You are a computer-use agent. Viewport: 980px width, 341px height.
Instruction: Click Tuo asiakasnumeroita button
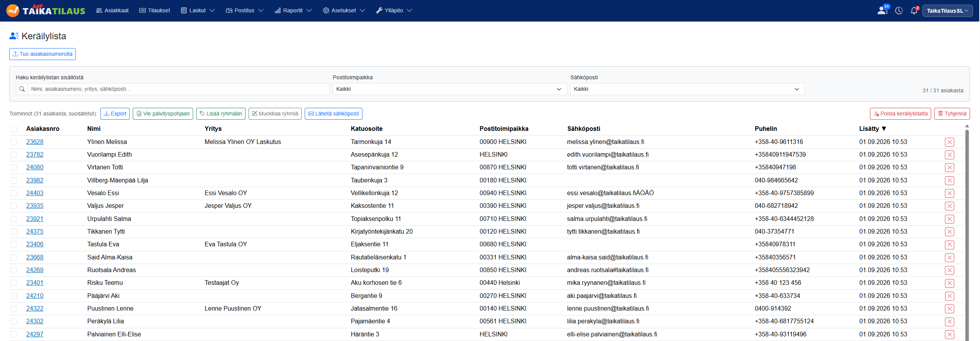coord(42,54)
